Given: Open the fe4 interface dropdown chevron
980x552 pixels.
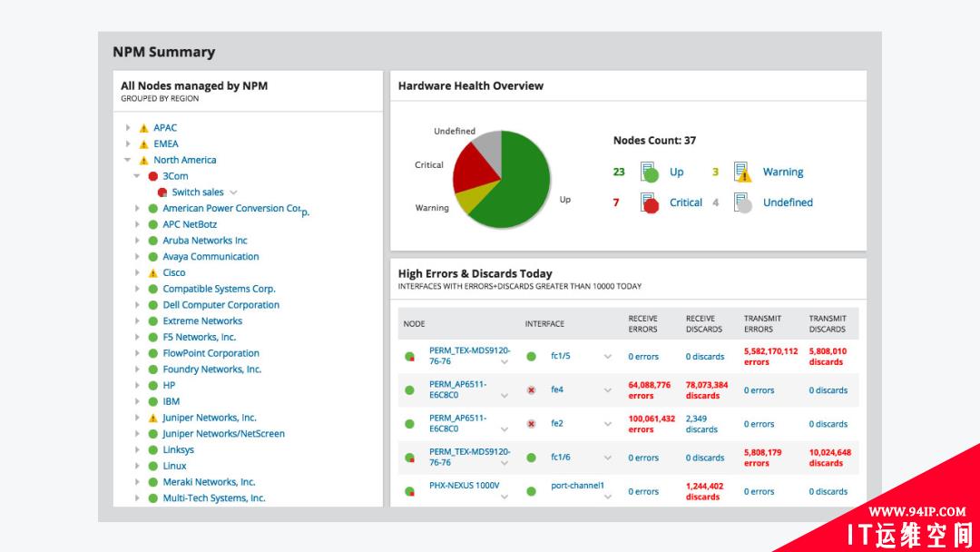Looking at the screenshot, I should [607, 390].
